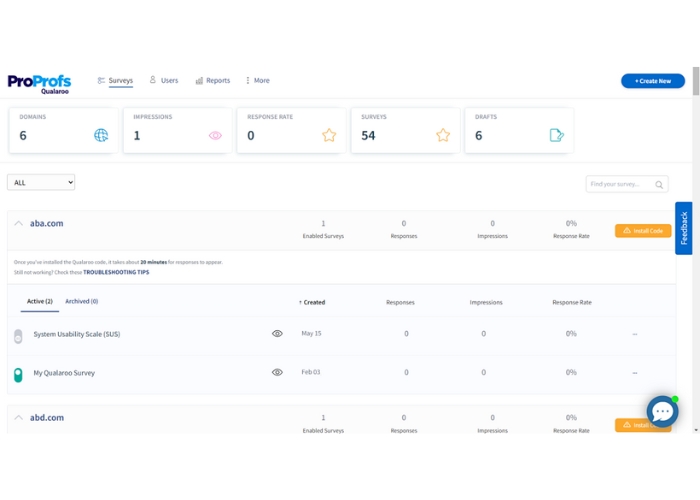The image size is (700, 500).
Task: Click the May 15 created date
Action: [x=311, y=333]
